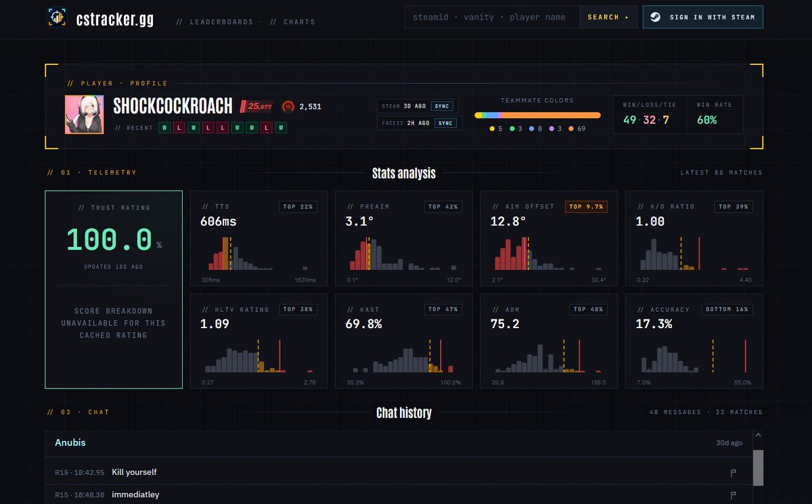The height and width of the screenshot is (504, 812).
Task: Open the cstracker.gg home title link
Action: pyautogui.click(x=114, y=18)
